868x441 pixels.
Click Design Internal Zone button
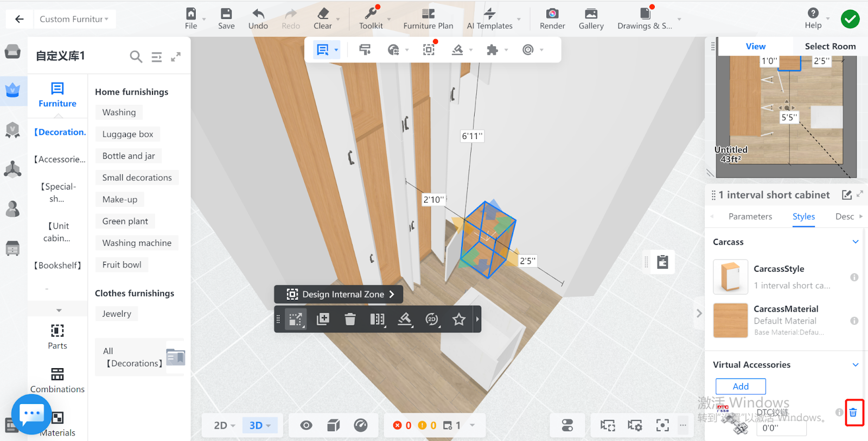point(339,294)
